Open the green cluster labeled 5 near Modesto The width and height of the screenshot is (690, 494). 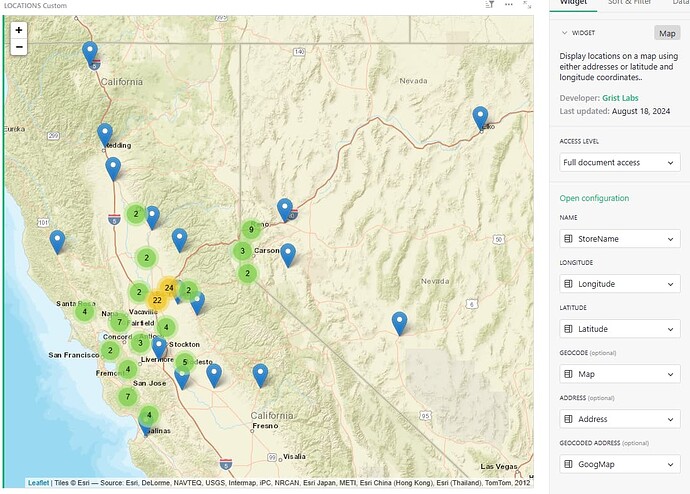coord(185,362)
